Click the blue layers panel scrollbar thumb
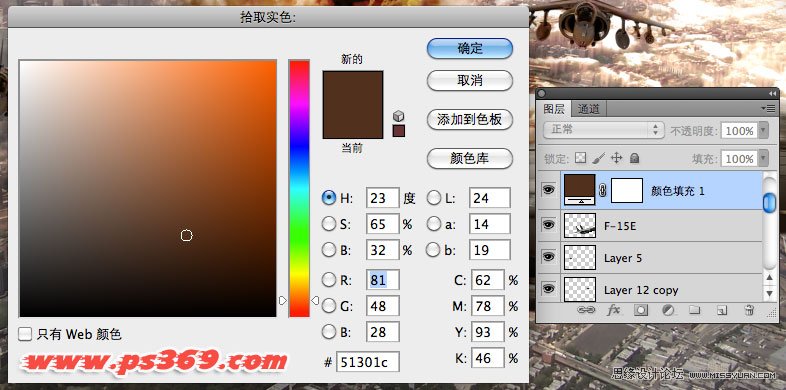Viewport: 786px width, 390px height. [x=769, y=202]
